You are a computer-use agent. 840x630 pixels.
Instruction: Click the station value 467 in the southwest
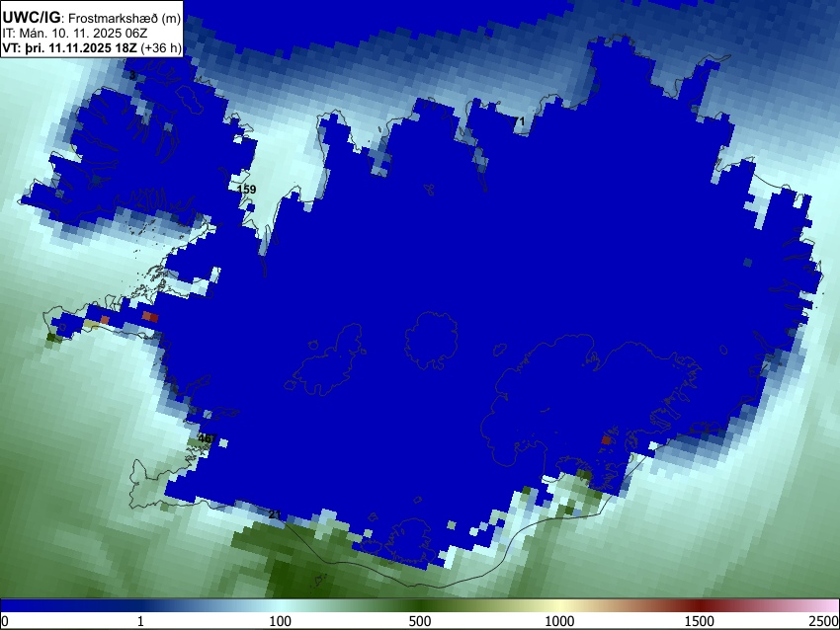coord(207,438)
